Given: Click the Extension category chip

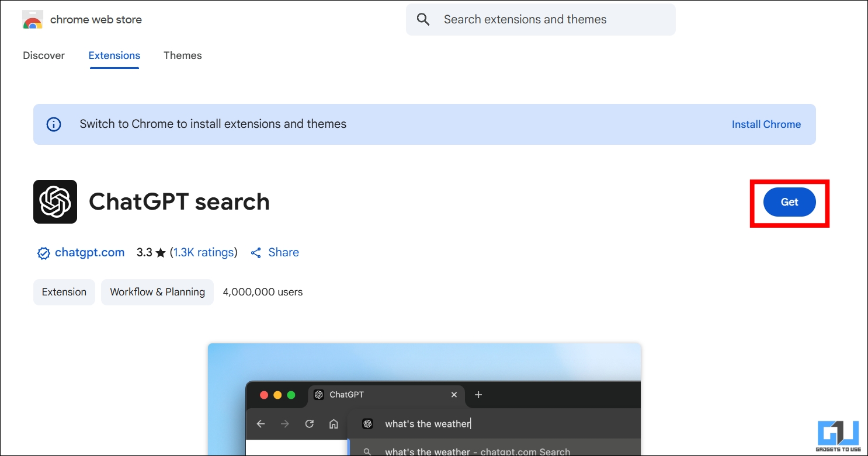Looking at the screenshot, I should click(64, 292).
